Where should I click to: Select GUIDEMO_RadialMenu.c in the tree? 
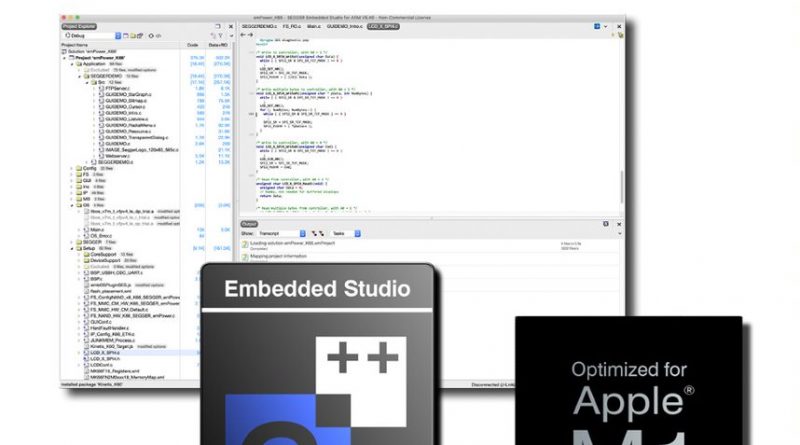[131, 125]
